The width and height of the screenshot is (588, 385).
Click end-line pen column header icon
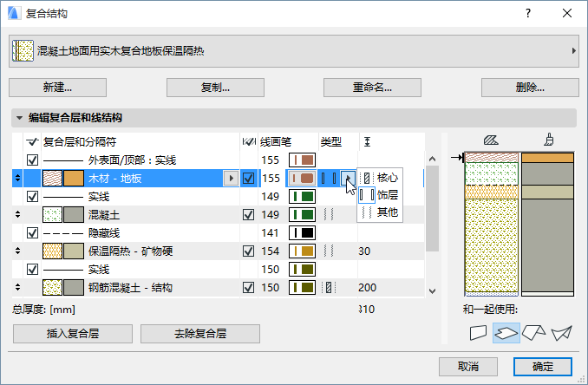point(249,141)
